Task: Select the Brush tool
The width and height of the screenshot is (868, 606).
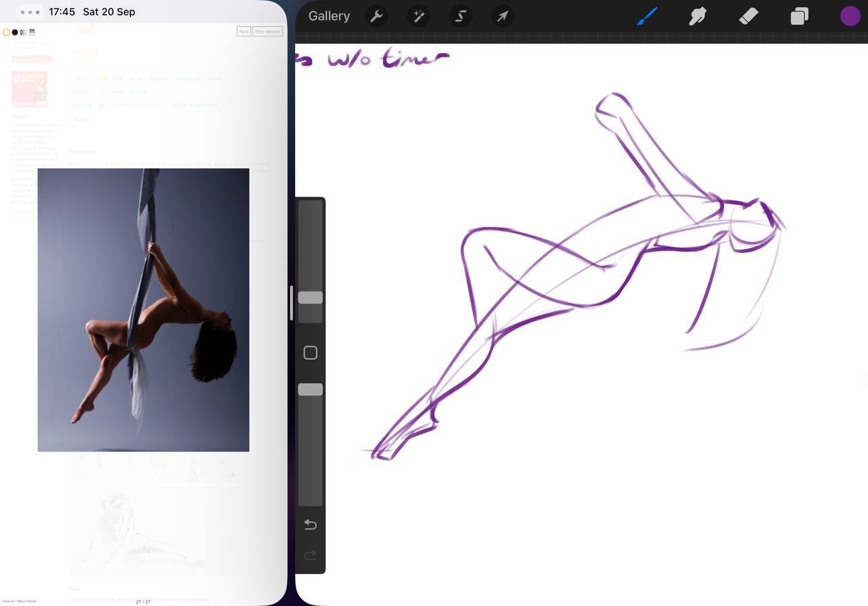Action: 647,16
